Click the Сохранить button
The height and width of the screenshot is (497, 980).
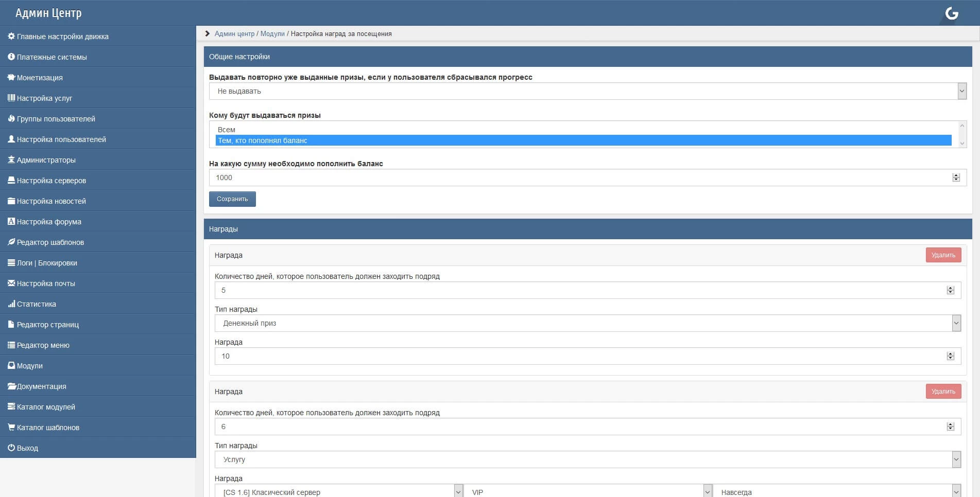tap(232, 199)
